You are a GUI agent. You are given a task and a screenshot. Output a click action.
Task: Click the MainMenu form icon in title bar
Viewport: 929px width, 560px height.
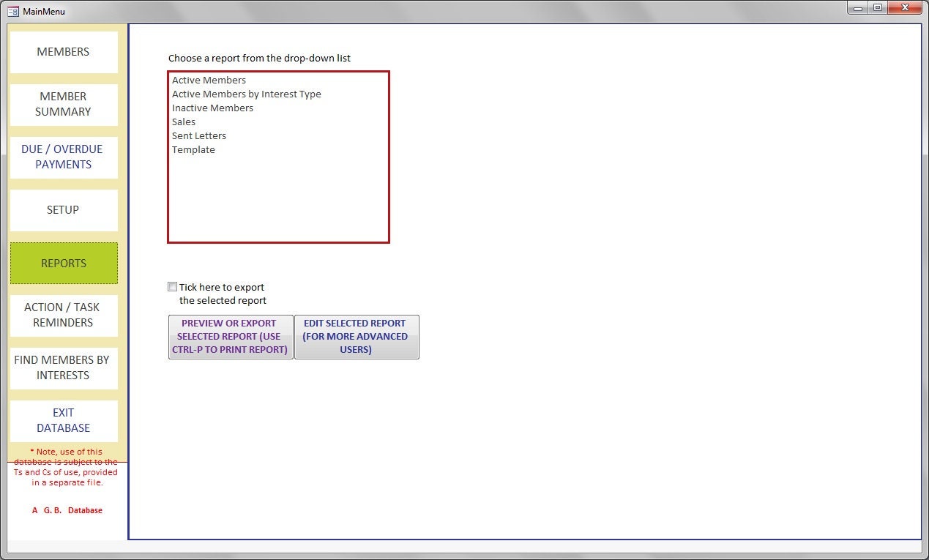(x=12, y=11)
